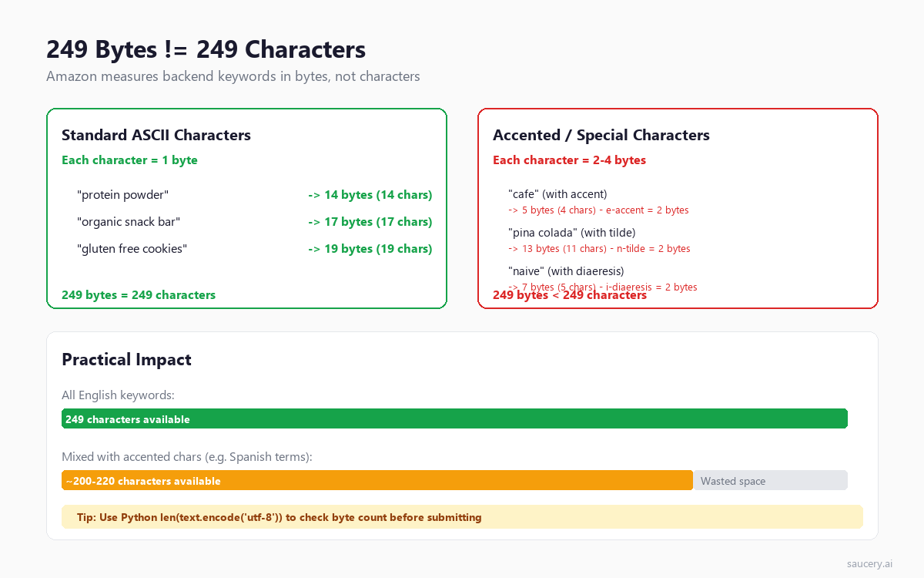Click the saucery.ai credit text
924x578 pixels.
(869, 564)
